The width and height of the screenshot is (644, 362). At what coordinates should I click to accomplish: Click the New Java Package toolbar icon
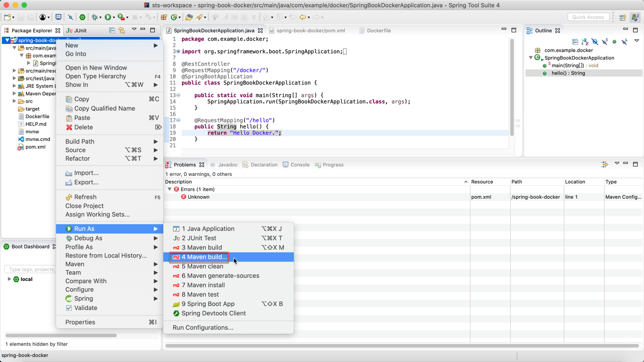tap(164, 17)
